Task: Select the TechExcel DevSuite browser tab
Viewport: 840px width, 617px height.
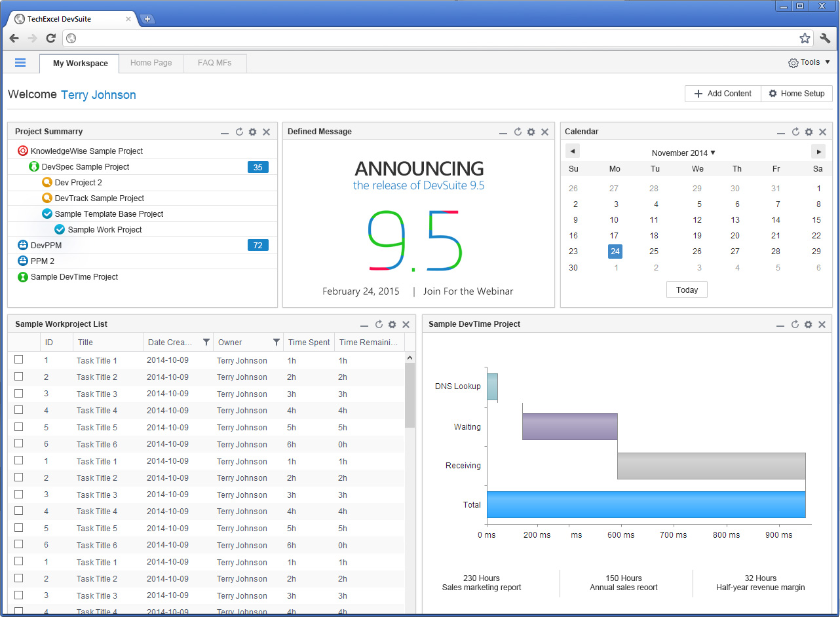Action: click(x=72, y=19)
